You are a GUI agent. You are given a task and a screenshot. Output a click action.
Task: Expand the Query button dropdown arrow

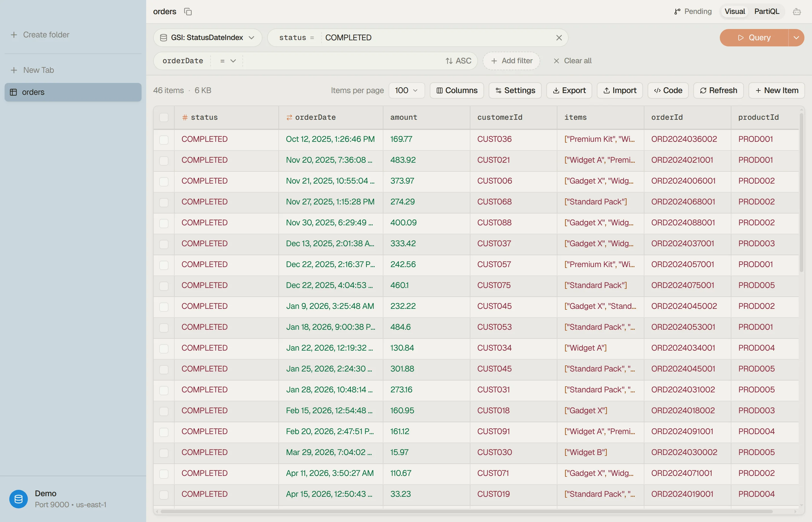[x=796, y=38]
